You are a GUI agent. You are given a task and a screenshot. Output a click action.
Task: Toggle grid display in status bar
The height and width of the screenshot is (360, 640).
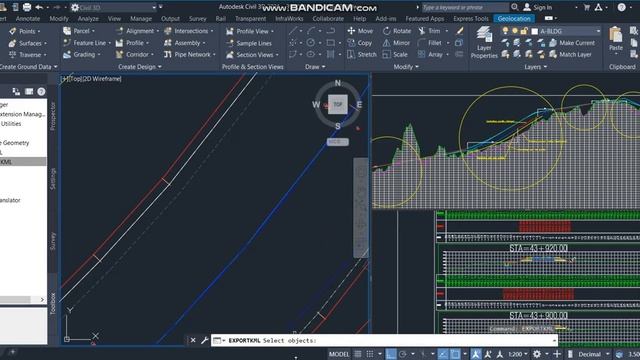point(358,354)
